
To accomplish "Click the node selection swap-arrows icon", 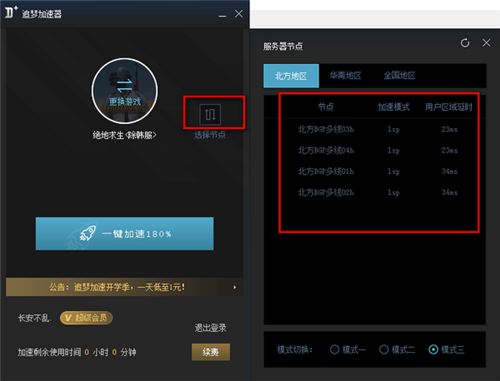I will coord(210,114).
